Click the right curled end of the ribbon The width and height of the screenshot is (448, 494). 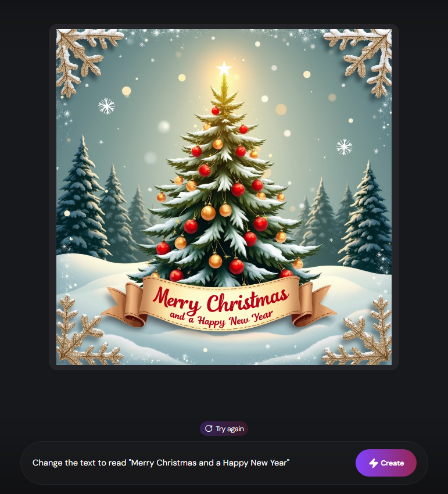(x=312, y=304)
